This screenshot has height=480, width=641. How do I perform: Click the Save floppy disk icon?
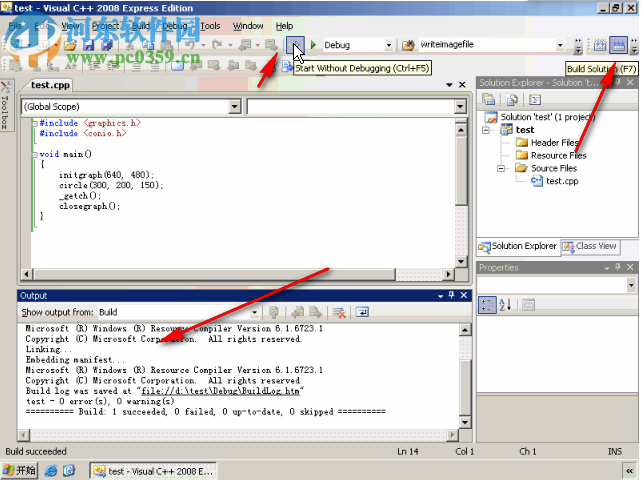pyautogui.click(x=89, y=45)
